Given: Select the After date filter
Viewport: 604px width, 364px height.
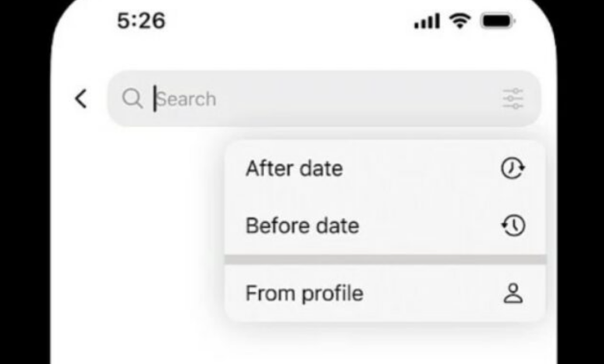Looking at the screenshot, I should 385,168.
